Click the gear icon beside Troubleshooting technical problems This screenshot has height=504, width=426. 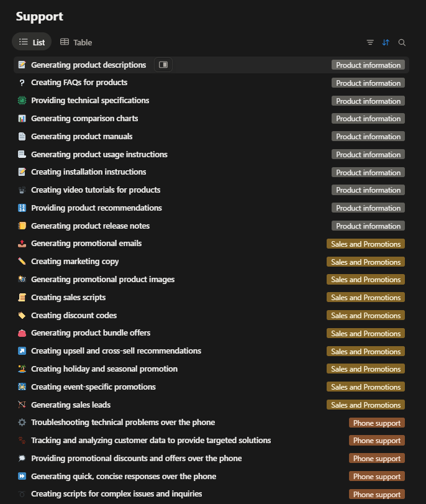click(x=20, y=422)
